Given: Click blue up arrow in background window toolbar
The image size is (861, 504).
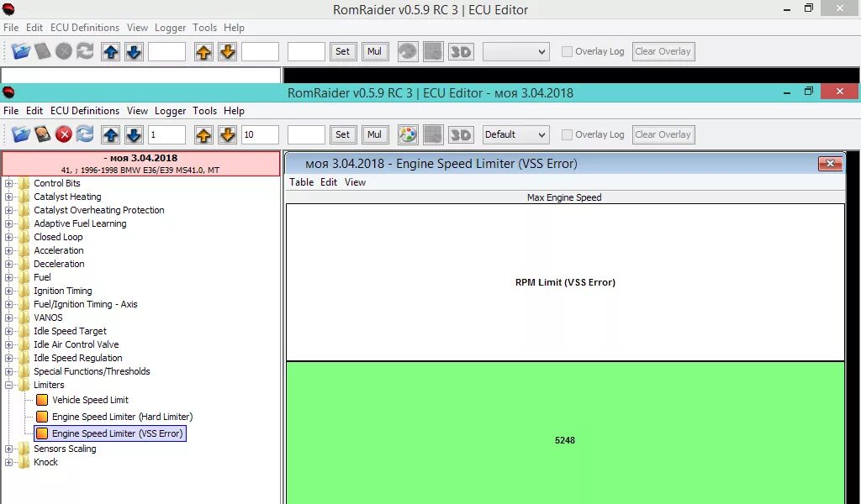Looking at the screenshot, I should (x=111, y=52).
